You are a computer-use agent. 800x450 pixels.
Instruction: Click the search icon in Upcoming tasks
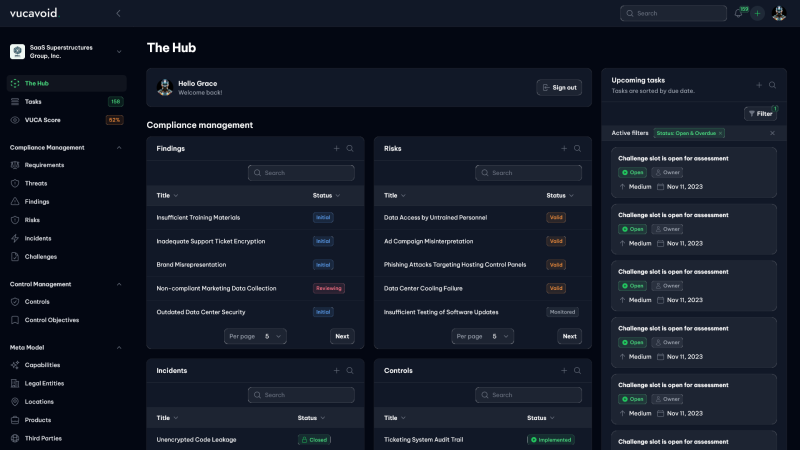pos(773,85)
